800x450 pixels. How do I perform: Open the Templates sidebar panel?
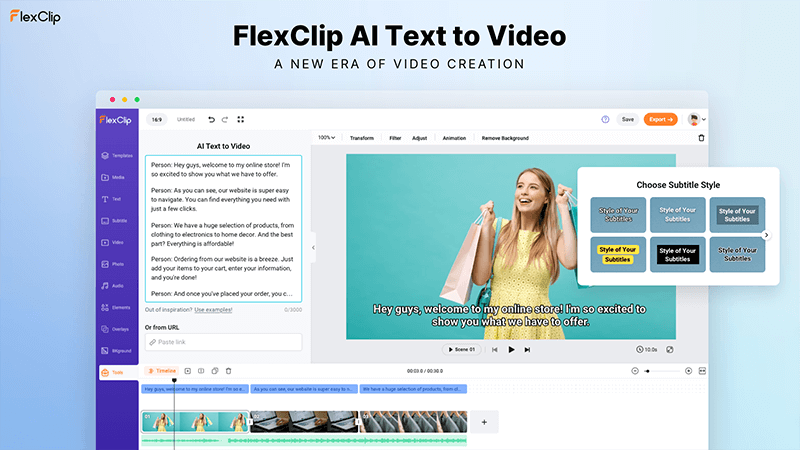[x=118, y=155]
